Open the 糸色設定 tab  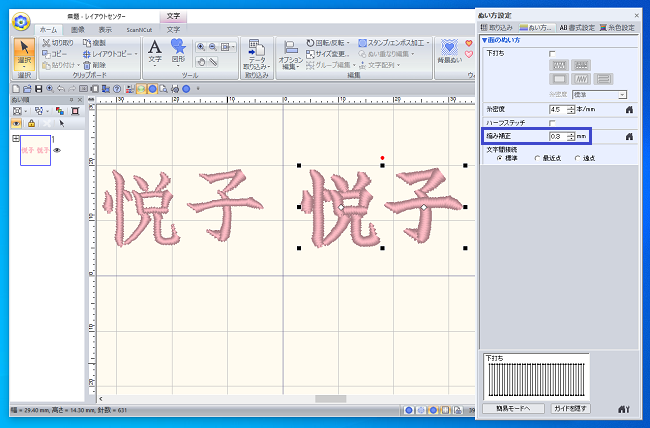[x=615, y=27]
